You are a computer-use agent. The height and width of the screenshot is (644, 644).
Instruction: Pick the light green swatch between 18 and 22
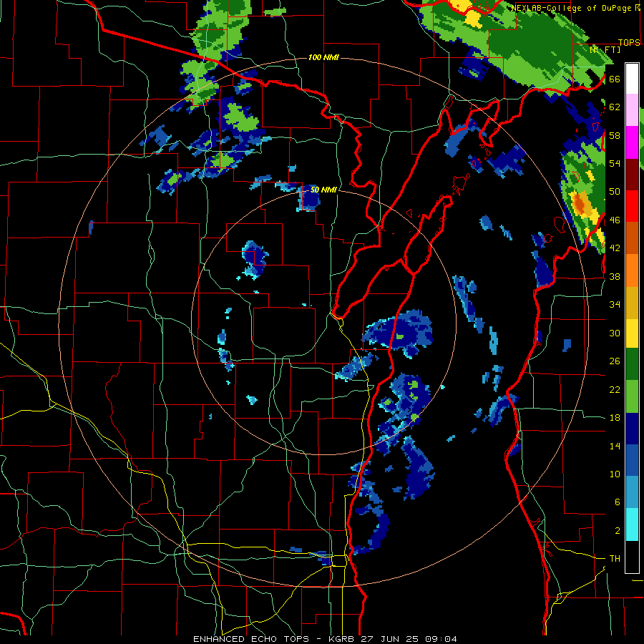point(632,396)
